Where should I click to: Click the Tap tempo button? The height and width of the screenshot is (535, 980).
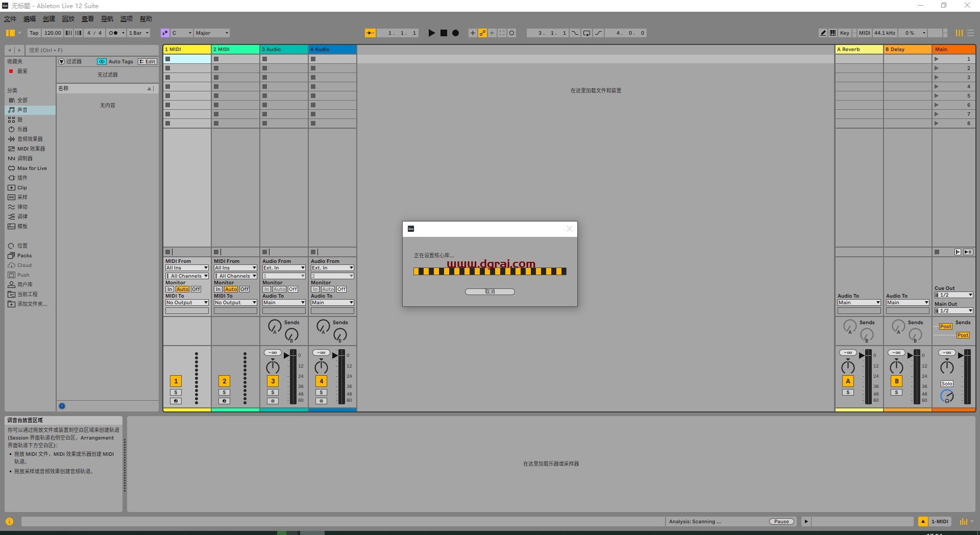coord(34,33)
